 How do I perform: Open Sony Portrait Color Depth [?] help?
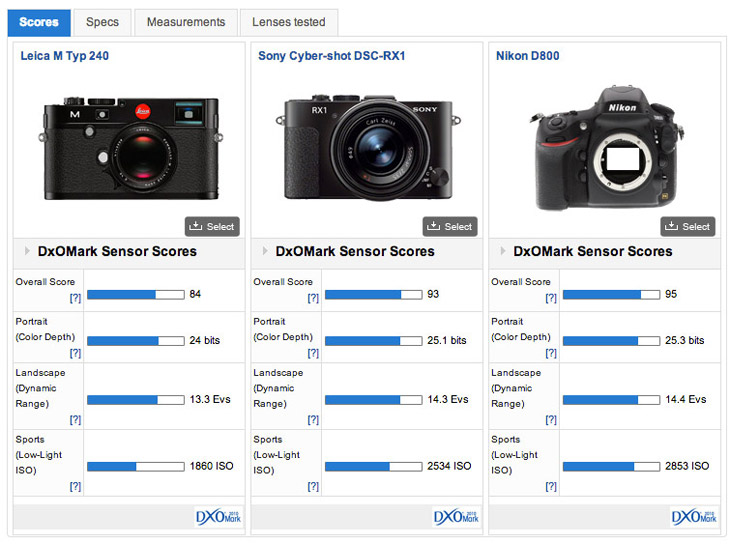(x=313, y=354)
